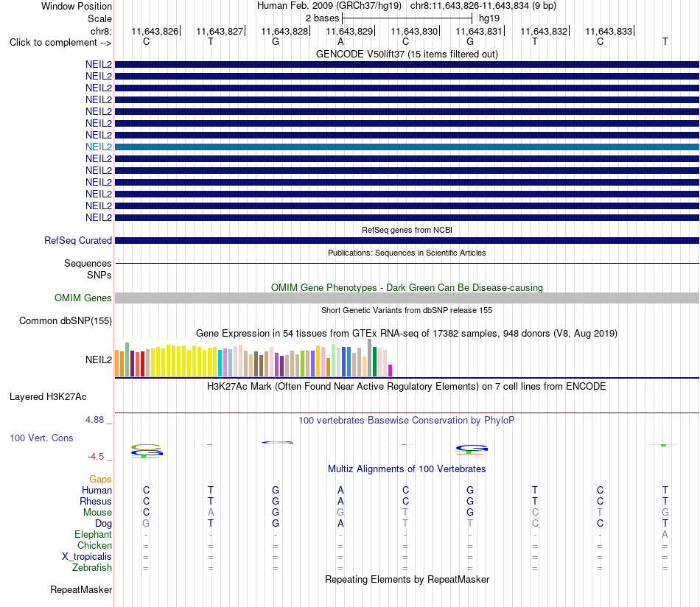
Task: Open 'Repeating Elements by RepeatMasker' title
Action: (x=407, y=579)
